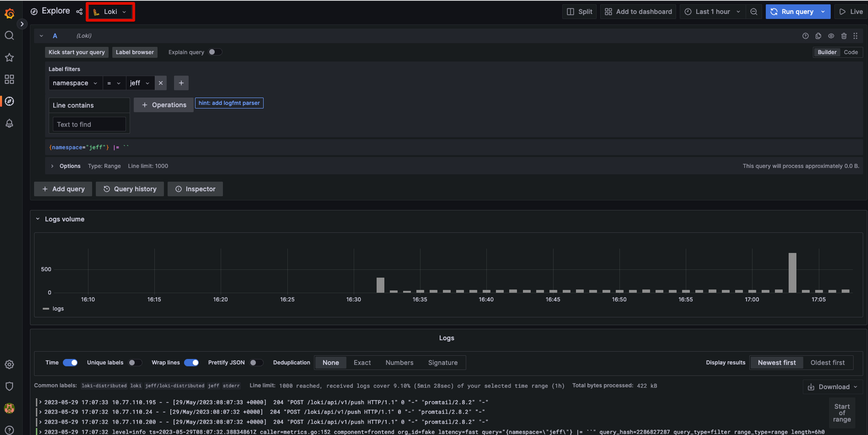
Task: Open Server admin shield icon in the sidebar
Action: tap(9, 386)
